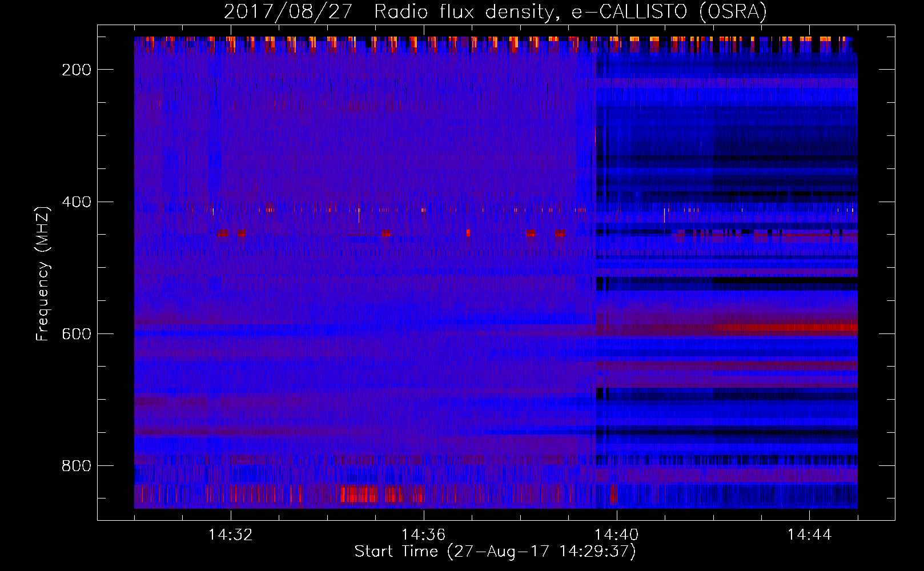Click the bright red burst near 850 MHz

coord(360,494)
